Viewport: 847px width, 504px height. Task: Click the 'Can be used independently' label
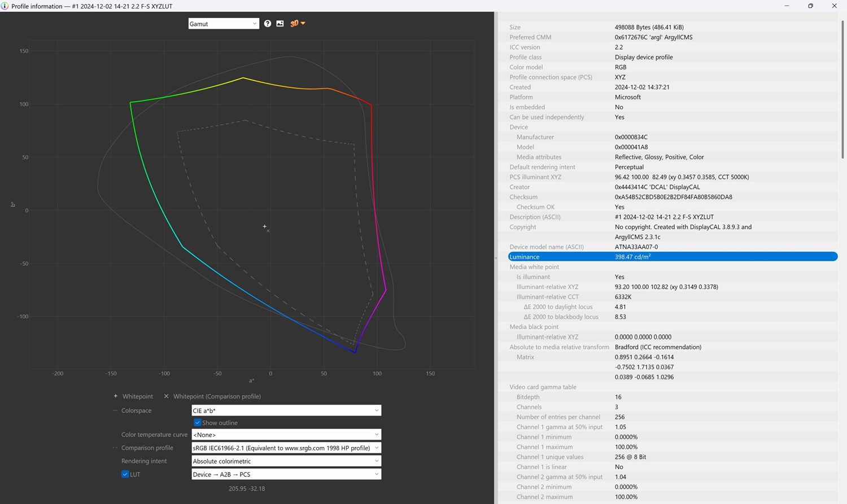(x=547, y=117)
